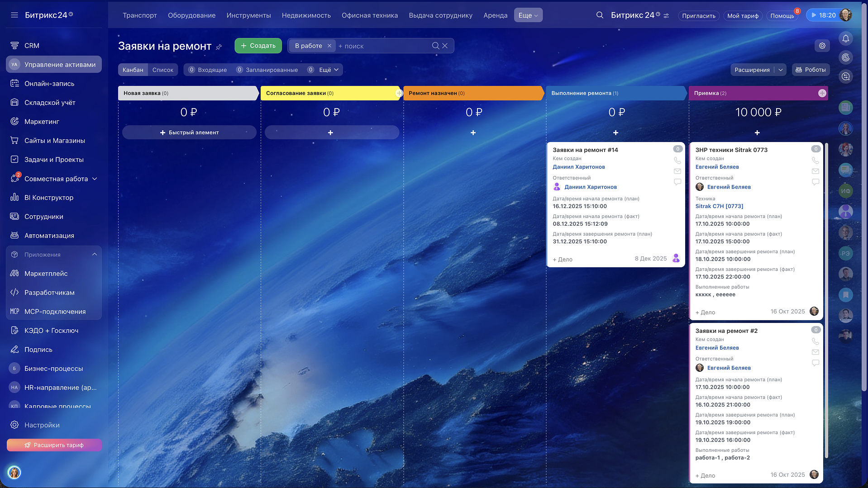The image size is (868, 488).
Task: Open Онлайн-запись calendar icon
Action: coord(14,84)
